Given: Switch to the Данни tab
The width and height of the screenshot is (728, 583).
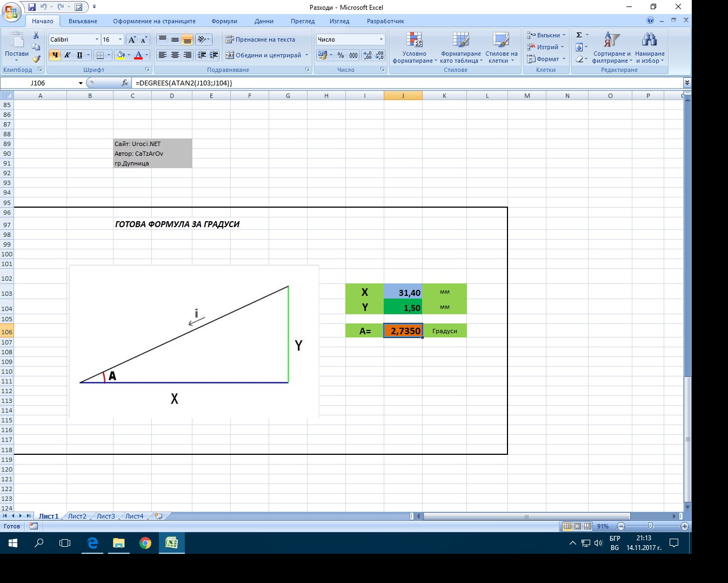Looking at the screenshot, I should click(264, 21).
